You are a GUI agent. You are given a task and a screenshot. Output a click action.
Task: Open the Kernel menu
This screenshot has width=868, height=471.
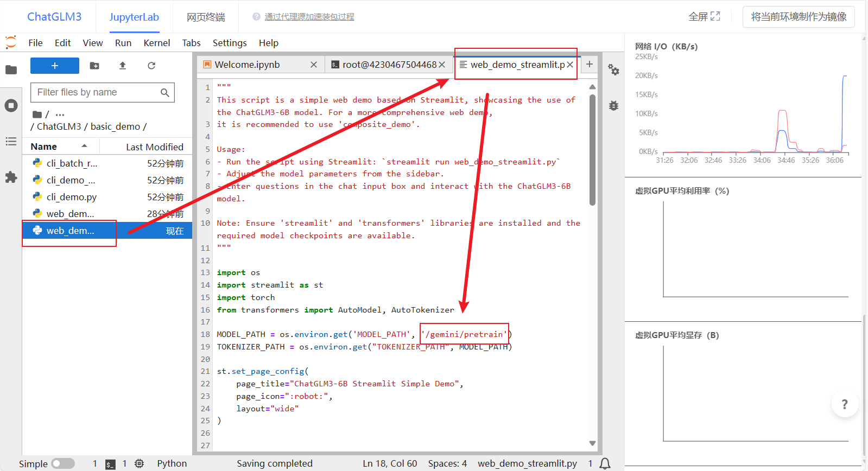point(156,43)
